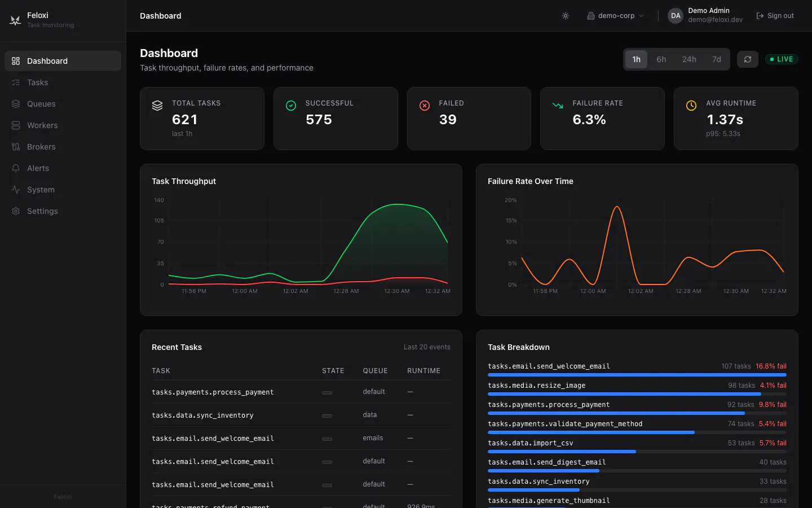Toggle the light/dark theme sun icon
The width and height of the screenshot is (812, 508).
(566, 16)
